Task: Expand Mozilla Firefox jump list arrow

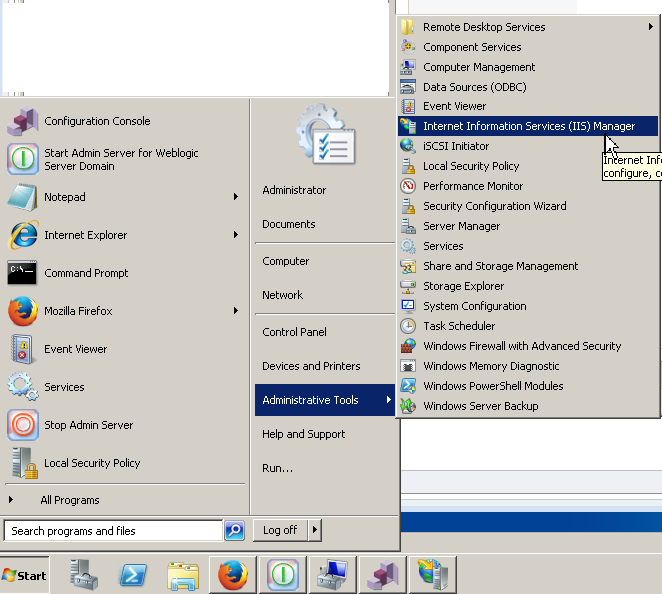Action: click(236, 311)
